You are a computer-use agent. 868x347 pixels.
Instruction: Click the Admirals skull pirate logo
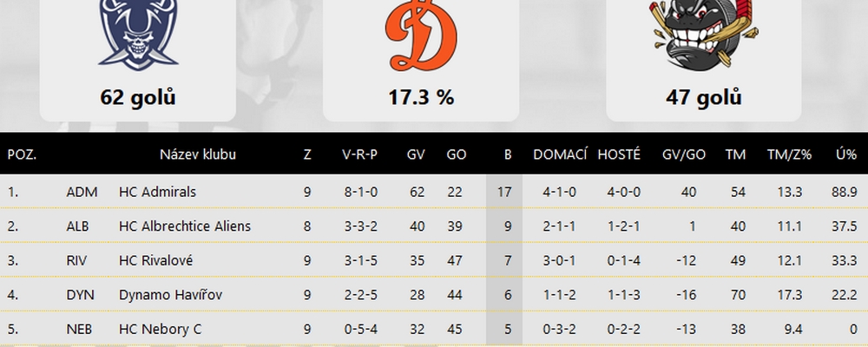[x=138, y=35]
